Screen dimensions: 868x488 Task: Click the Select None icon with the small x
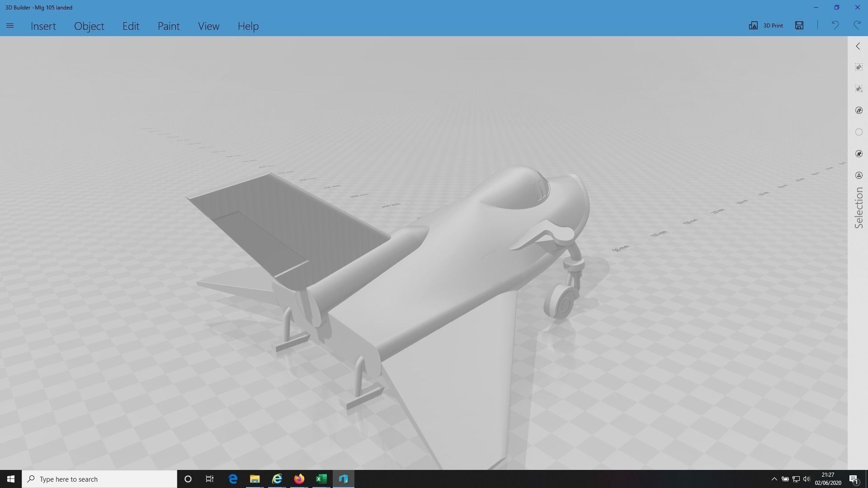pos(859,89)
